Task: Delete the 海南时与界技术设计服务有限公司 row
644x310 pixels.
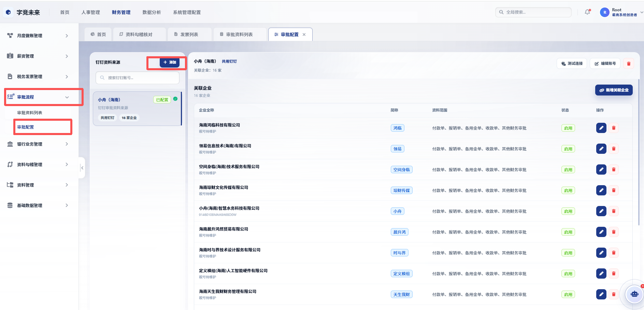Action: (613, 253)
